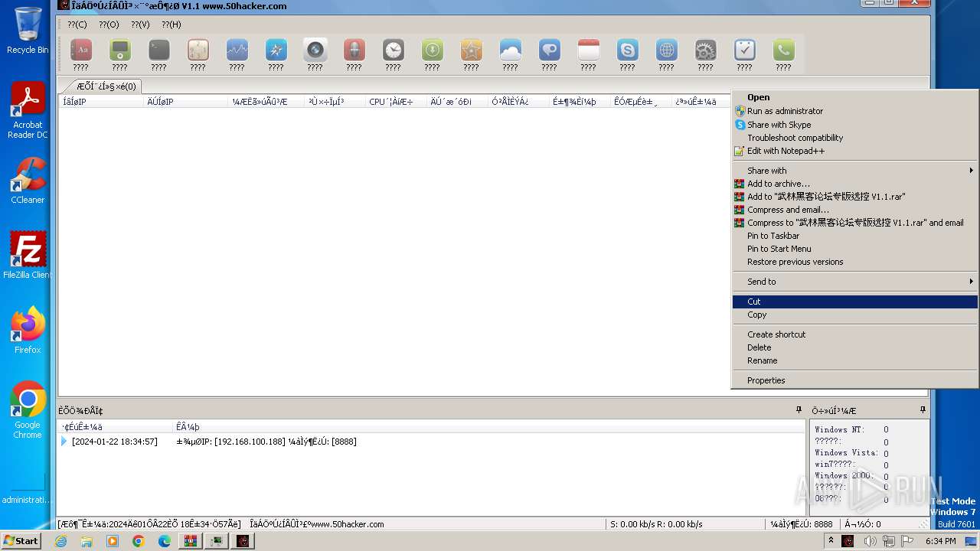980x551 pixels.
Task: Choose Cut in the context menu
Action: [854, 302]
